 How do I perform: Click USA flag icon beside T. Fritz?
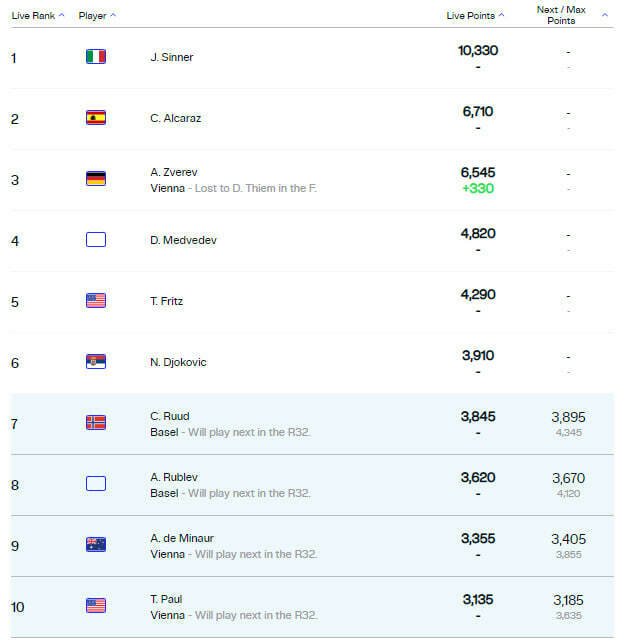coord(96,301)
